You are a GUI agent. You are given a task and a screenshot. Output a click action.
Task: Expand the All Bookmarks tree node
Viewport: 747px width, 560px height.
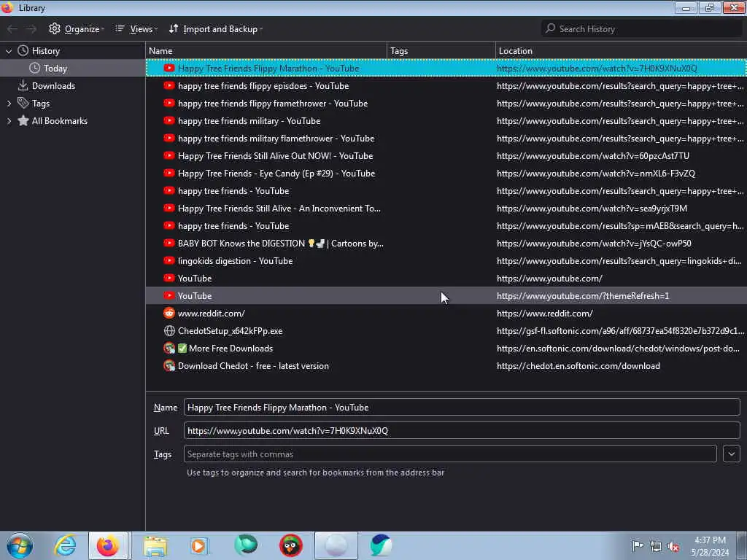click(9, 121)
